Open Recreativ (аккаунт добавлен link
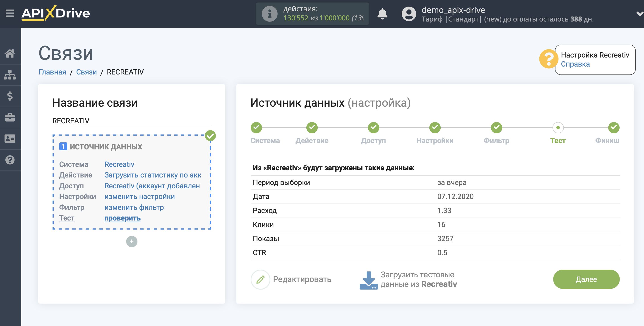The image size is (644, 326). tap(152, 186)
